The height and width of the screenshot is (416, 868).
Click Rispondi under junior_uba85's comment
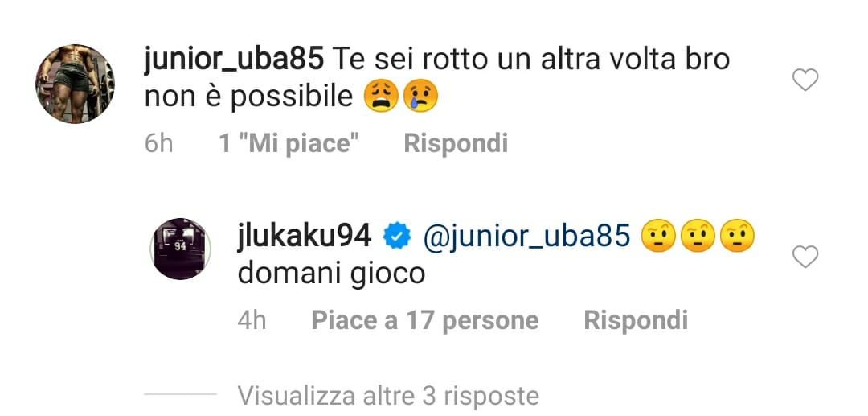pyautogui.click(x=456, y=144)
